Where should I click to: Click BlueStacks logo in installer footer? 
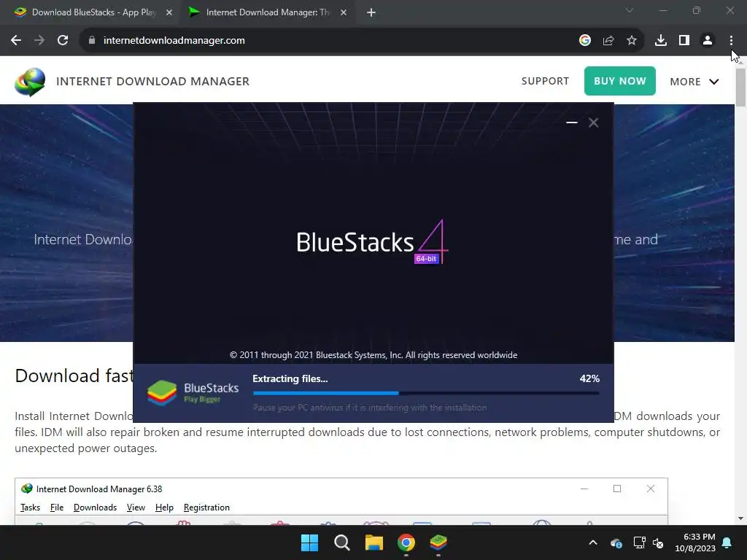click(193, 393)
